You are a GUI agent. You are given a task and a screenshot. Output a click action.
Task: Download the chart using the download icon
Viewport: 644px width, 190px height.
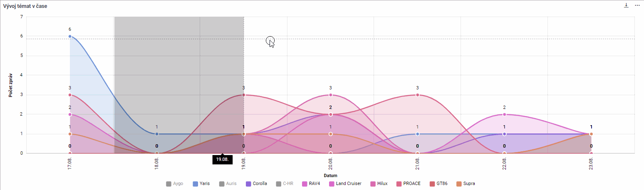click(626, 5)
